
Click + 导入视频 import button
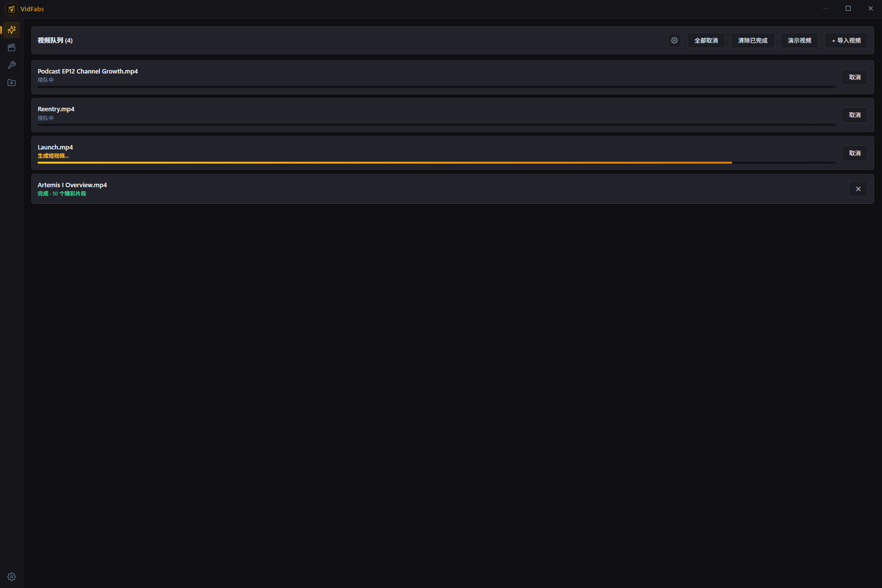click(846, 41)
